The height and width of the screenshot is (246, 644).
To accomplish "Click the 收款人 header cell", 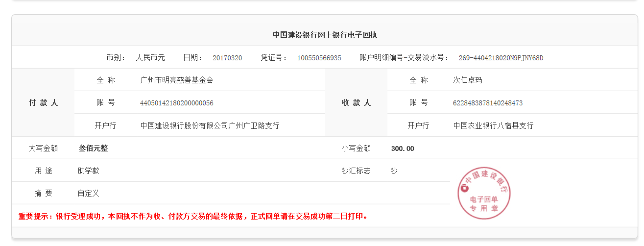I will pos(356,103).
